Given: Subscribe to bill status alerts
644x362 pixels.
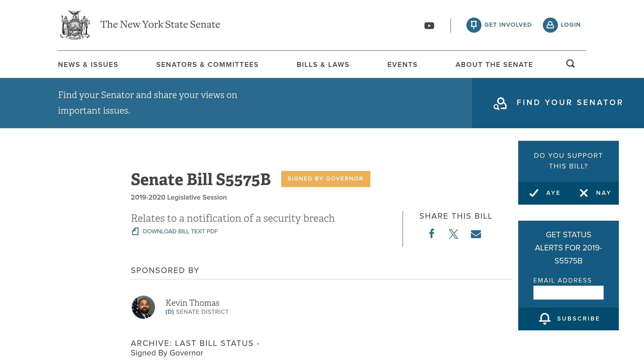Looking at the screenshot, I should tap(569, 319).
